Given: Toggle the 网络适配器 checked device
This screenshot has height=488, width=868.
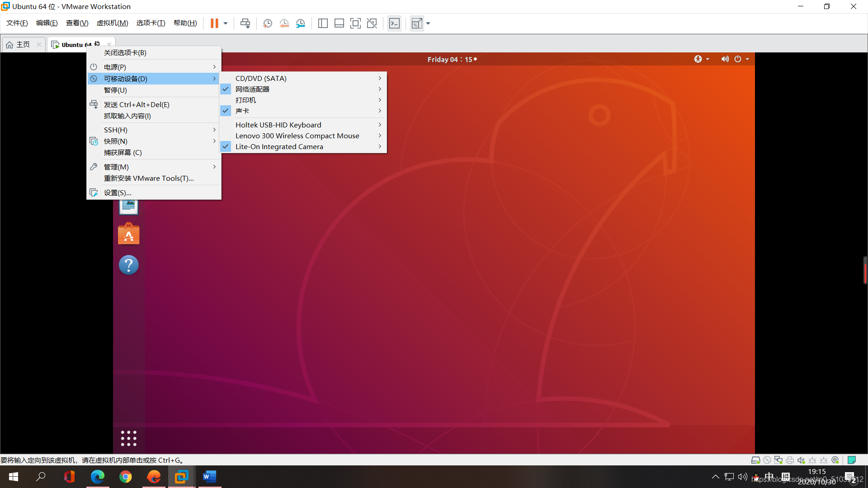Looking at the screenshot, I should [252, 89].
